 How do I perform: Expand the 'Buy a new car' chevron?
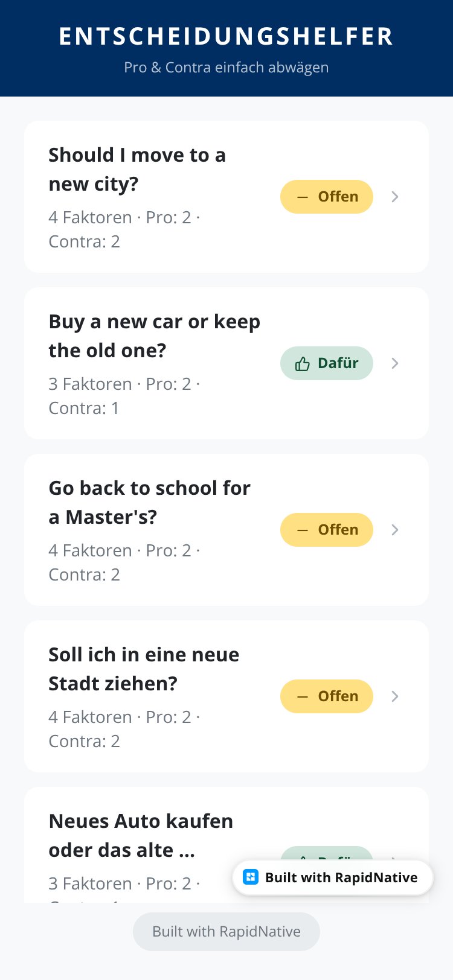(395, 363)
